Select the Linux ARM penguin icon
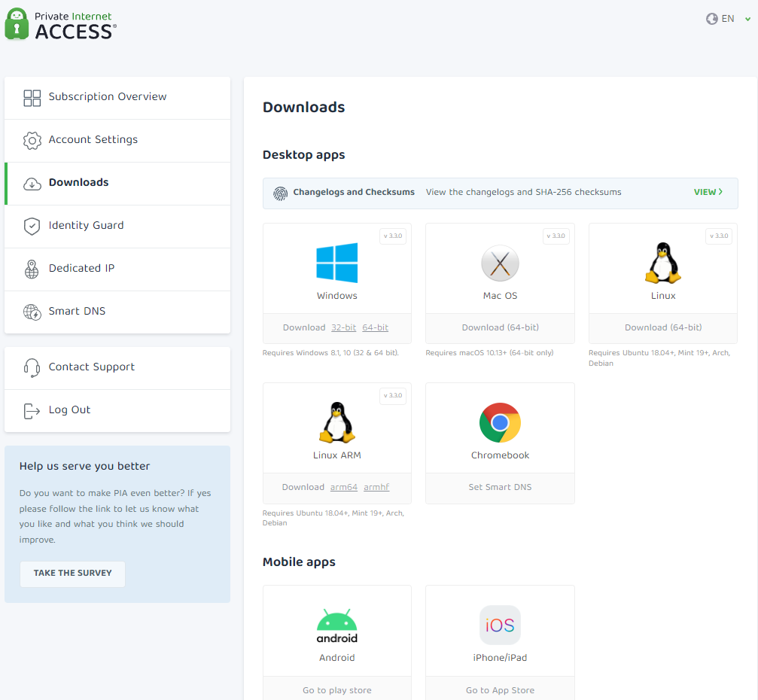This screenshot has height=700, width=758. (x=336, y=422)
